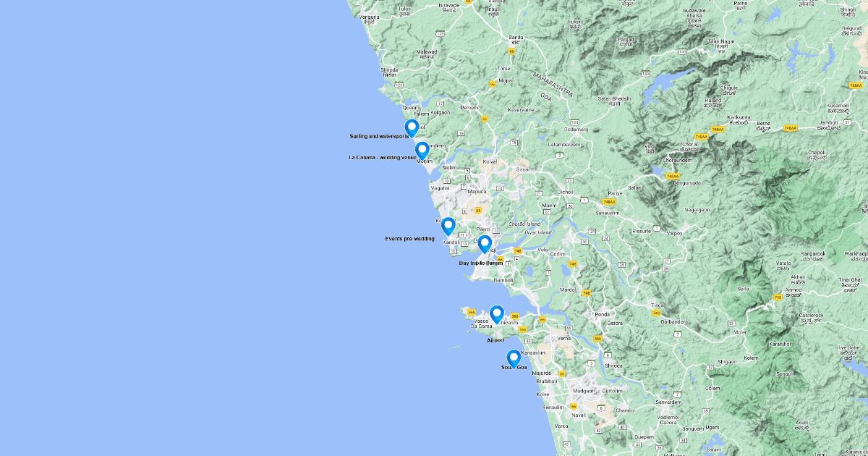
Task: Select the Majorda place label
Action: tap(542, 373)
